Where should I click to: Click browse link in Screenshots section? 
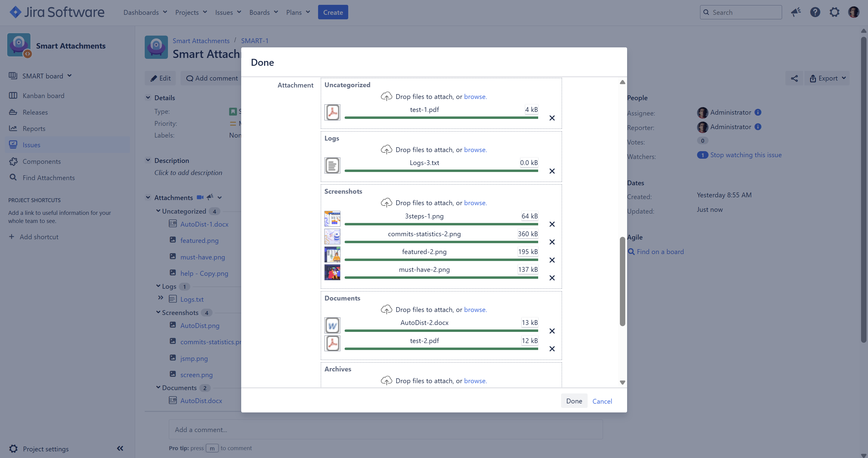pos(475,203)
